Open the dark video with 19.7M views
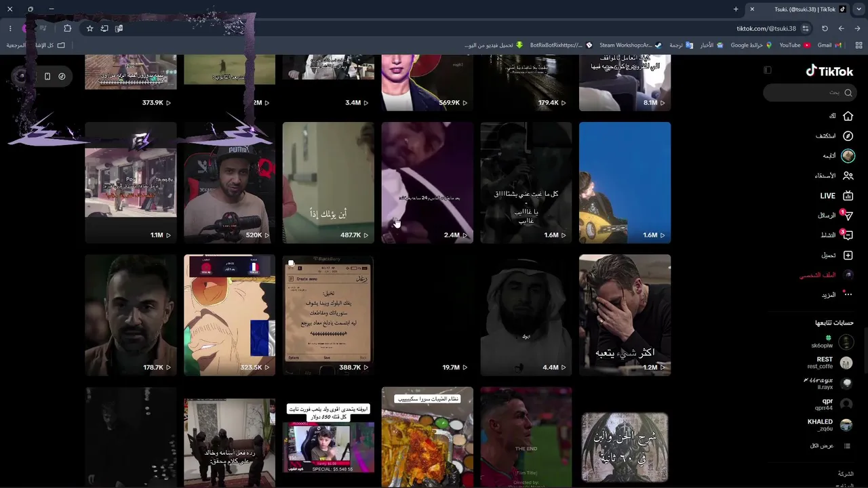 click(x=427, y=314)
